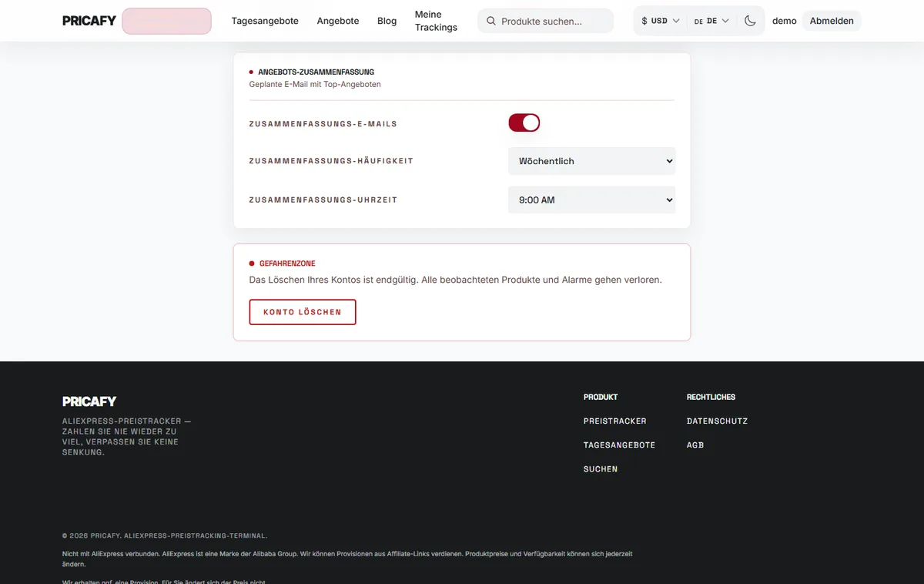Open the Zusammenfassungs-Häufigkeit dropdown showing Wöchentlich

coord(591,161)
